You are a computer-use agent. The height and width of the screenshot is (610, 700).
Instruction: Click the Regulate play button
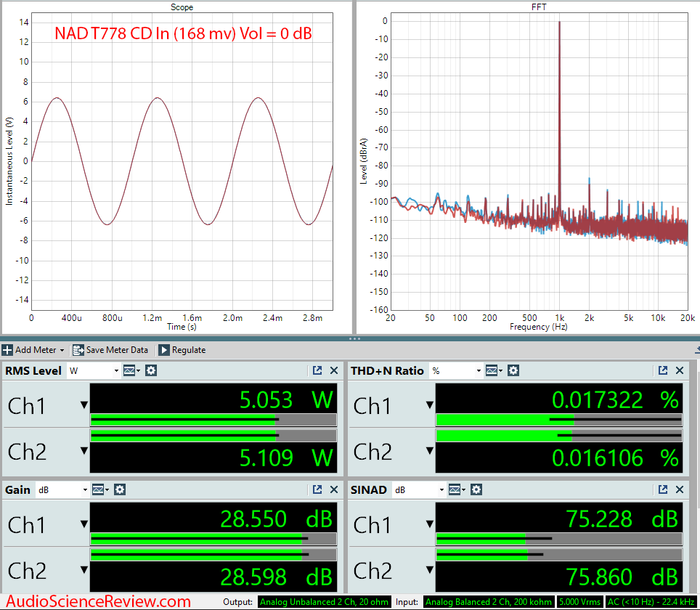164,350
